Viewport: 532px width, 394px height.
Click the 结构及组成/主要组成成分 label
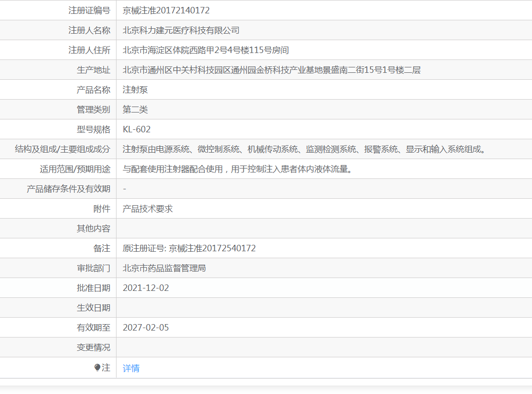(62, 149)
